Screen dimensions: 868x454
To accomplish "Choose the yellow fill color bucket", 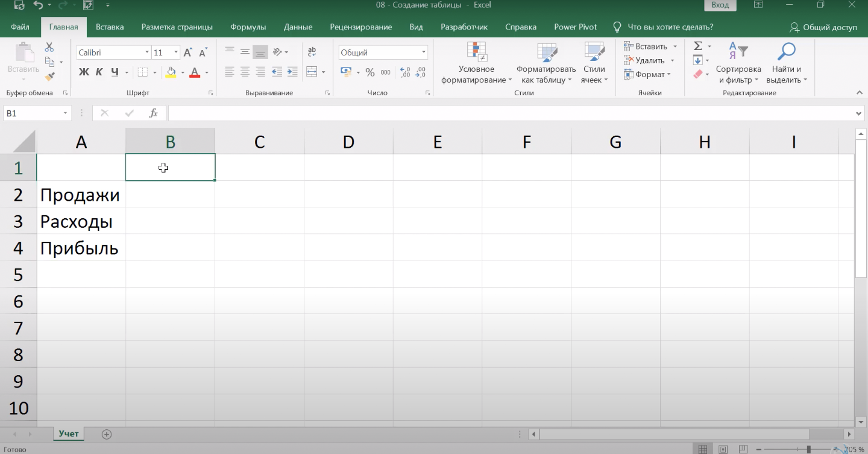I will point(171,72).
